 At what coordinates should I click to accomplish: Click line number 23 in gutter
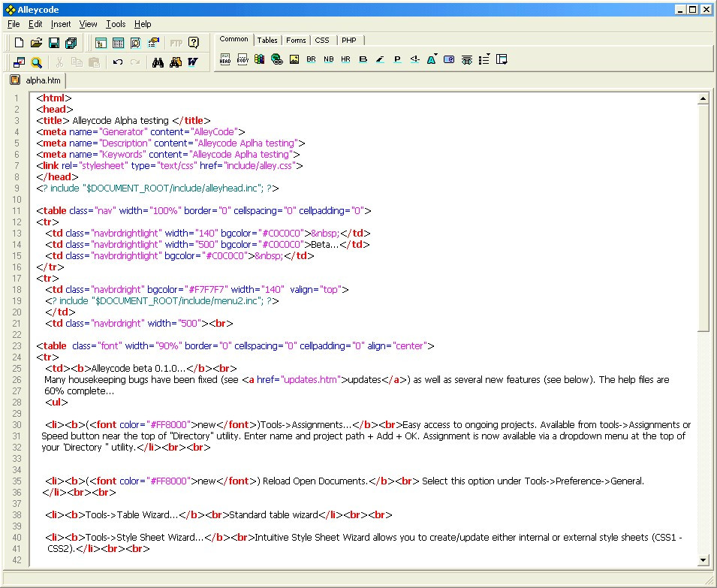[x=17, y=345]
